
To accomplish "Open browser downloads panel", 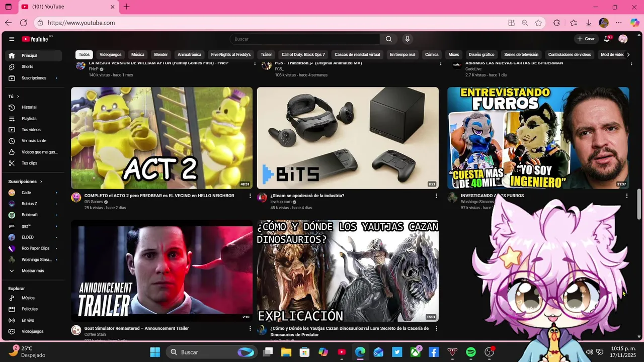I will coord(588,23).
